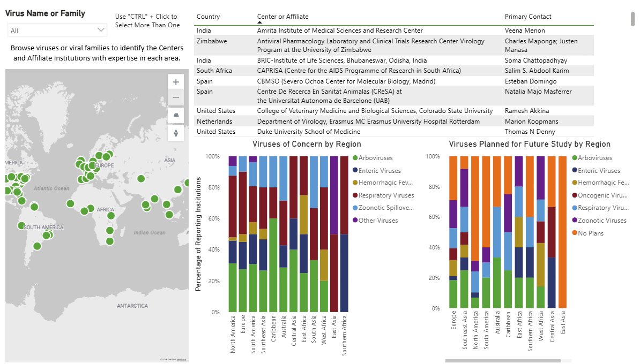Select Oncogenic Viruses legend in Future Study chart
Screen dimensions: 640x364
click(x=600, y=195)
